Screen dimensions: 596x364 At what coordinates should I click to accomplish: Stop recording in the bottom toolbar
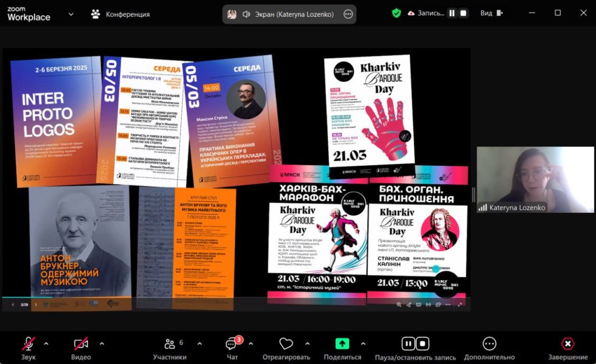click(423, 344)
